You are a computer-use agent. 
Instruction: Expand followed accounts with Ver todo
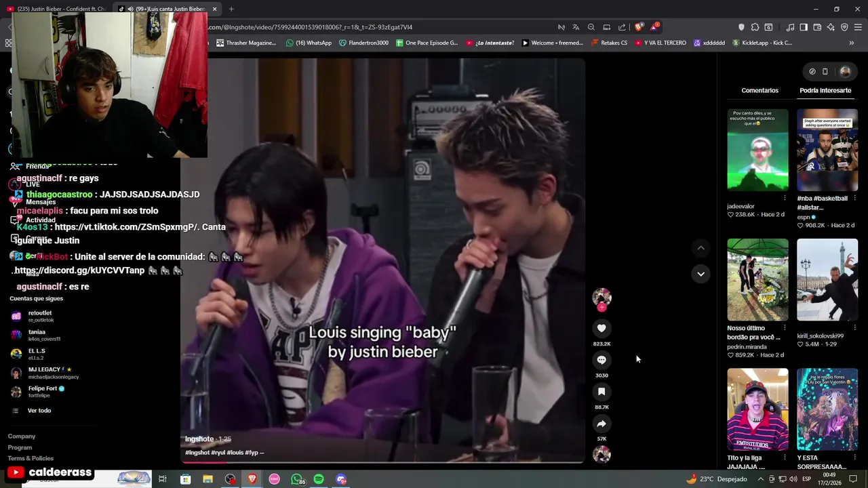(33, 411)
